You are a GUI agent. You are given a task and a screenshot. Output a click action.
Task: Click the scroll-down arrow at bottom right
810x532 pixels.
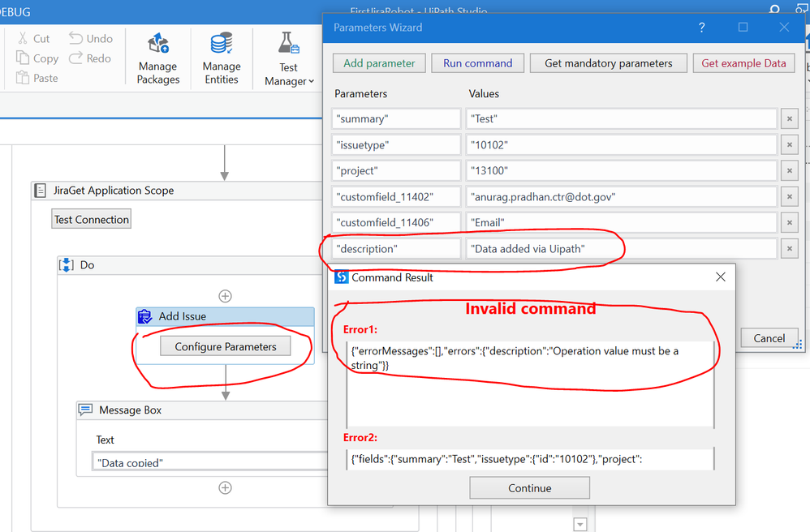(580, 524)
